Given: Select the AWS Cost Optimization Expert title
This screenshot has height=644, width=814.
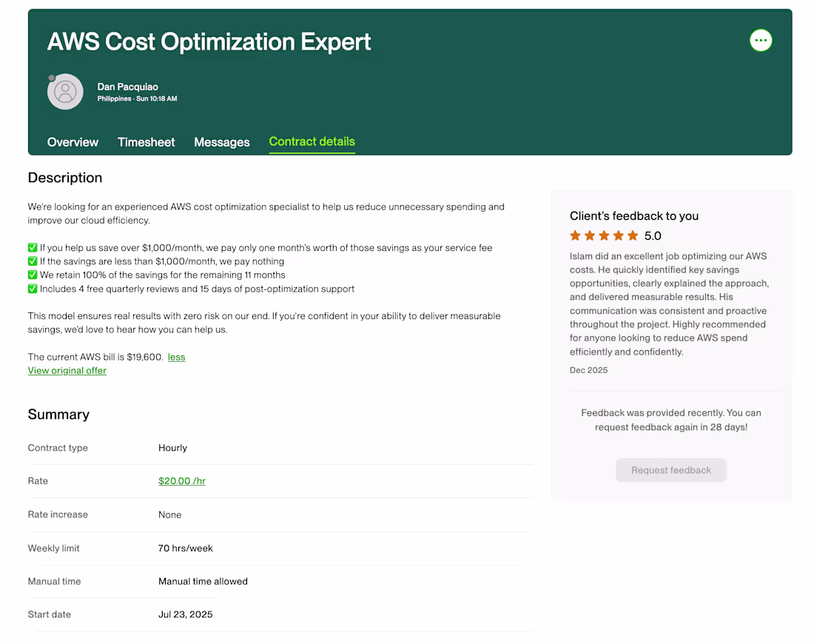Looking at the screenshot, I should 209,42.
